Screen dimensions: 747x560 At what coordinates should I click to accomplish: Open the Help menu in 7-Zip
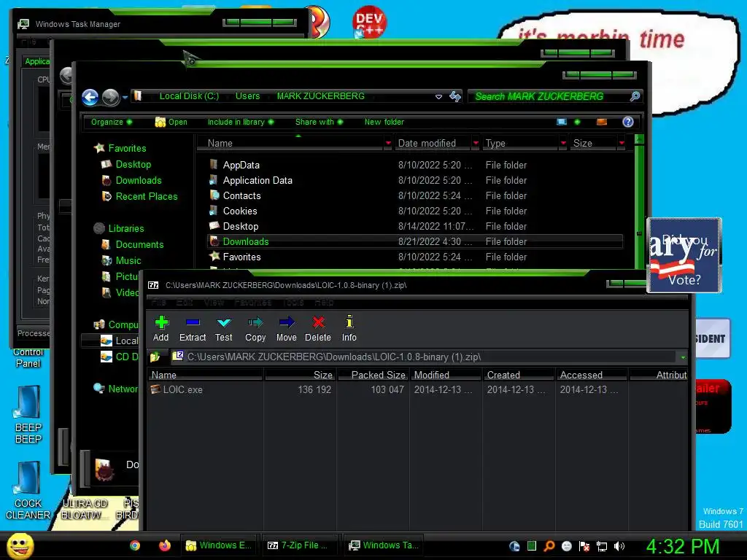click(x=324, y=303)
